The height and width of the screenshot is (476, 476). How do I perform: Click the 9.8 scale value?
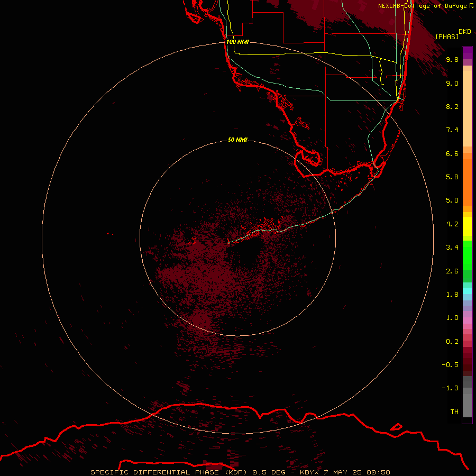(452, 59)
